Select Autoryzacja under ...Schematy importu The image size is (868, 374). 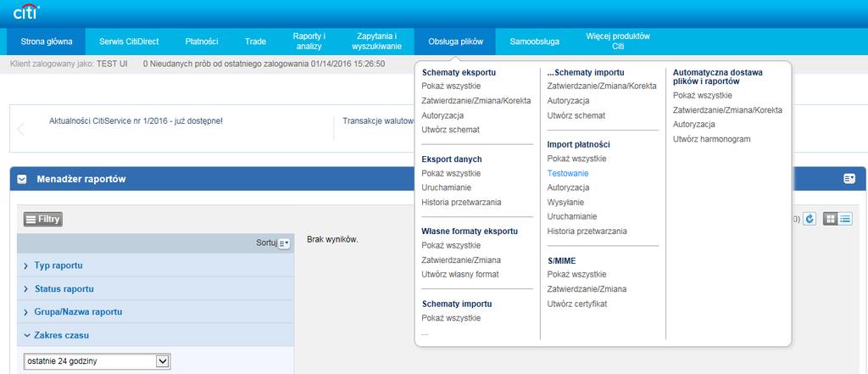tap(568, 101)
